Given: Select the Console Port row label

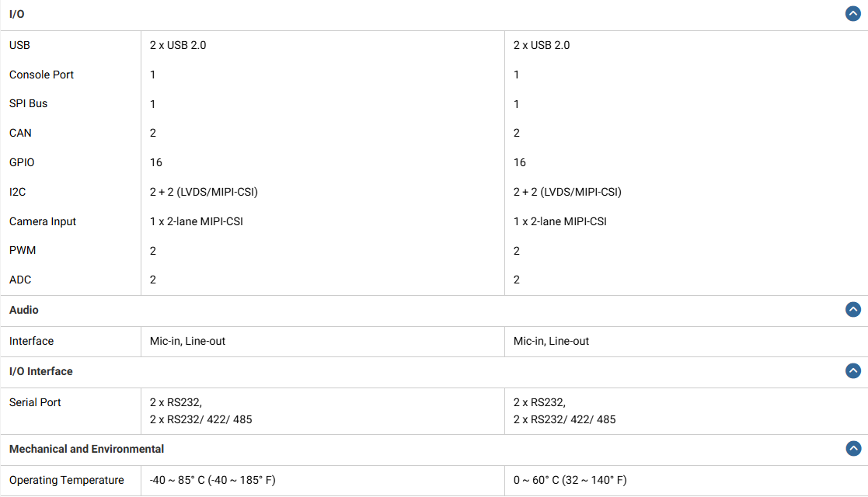Looking at the screenshot, I should (41, 75).
